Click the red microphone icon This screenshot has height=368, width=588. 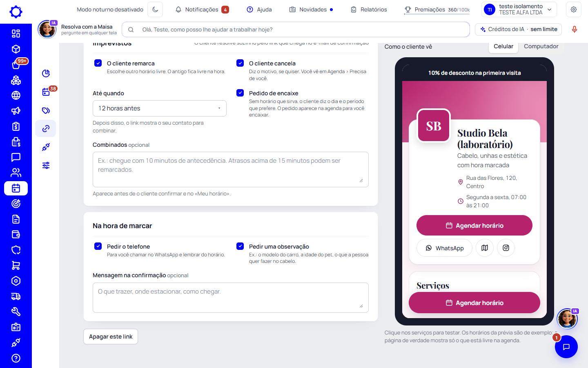tap(574, 29)
